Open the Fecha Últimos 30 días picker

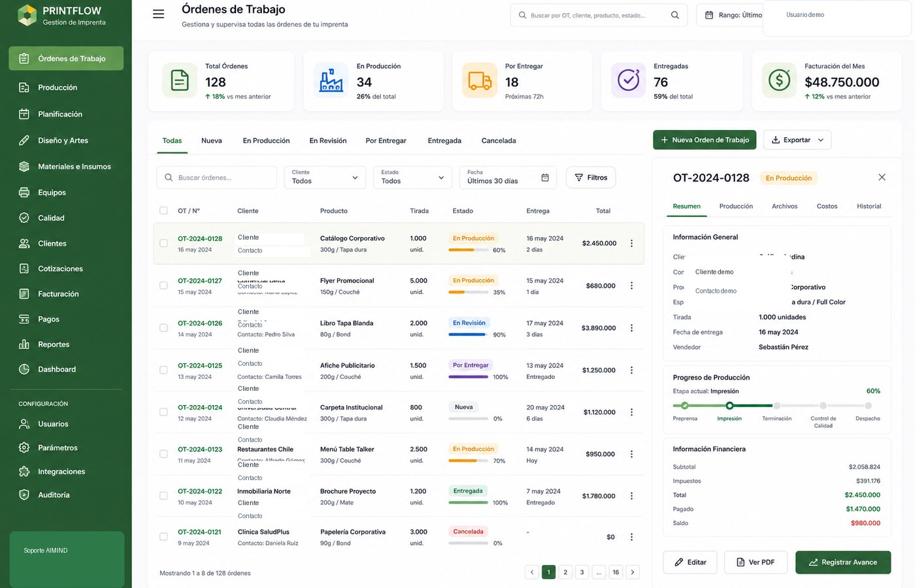pos(508,177)
